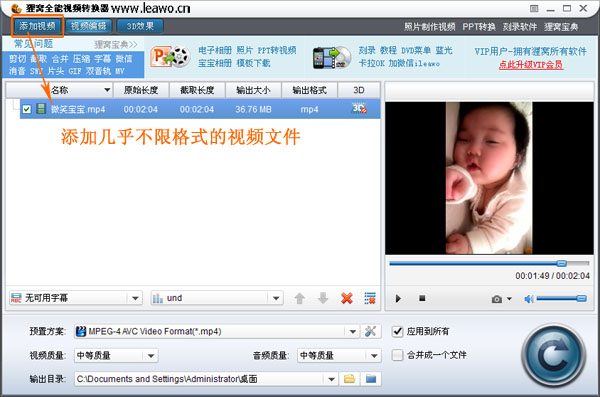Image resolution: width=600 pixels, height=397 pixels.
Task: Click the camera snapshot icon
Action: (497, 299)
